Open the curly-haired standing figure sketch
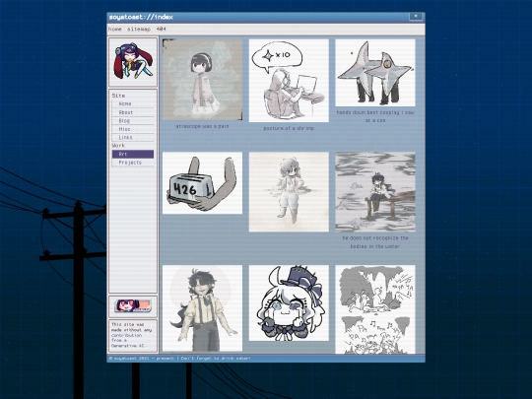The height and width of the screenshot is (399, 532). pos(289,192)
